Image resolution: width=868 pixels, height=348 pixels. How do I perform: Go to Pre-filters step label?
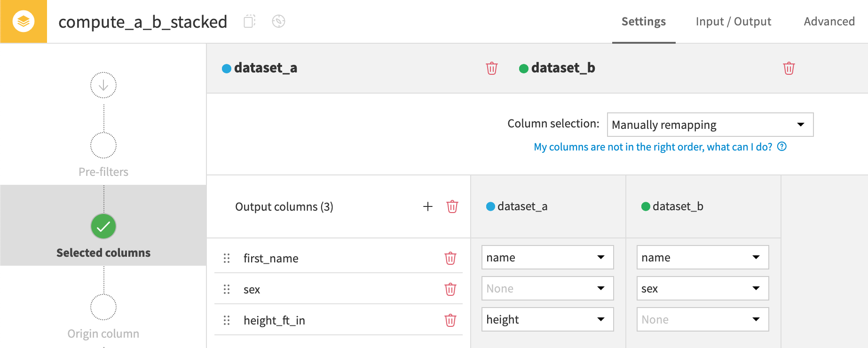pos(103,172)
